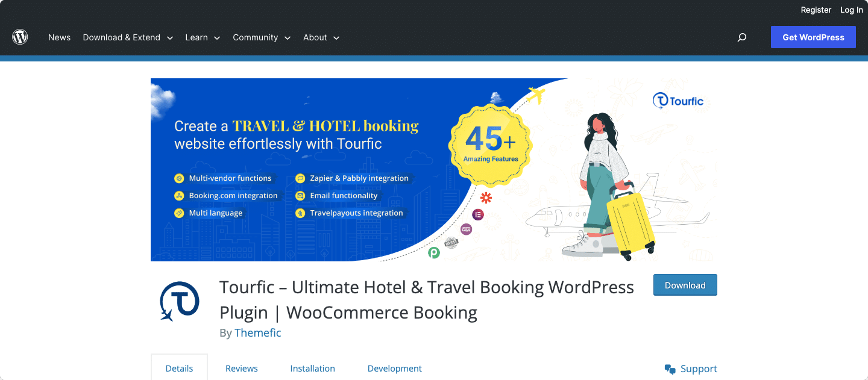Click the Tourfic brand logo in banner
The width and height of the screenshot is (868, 380).
[678, 101]
